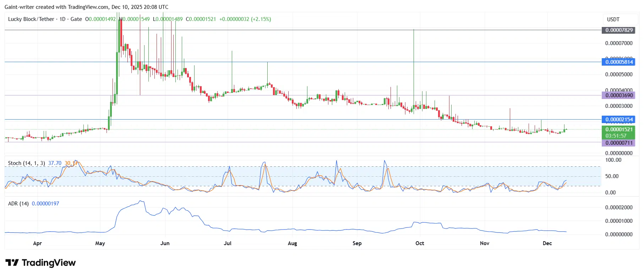
Task: Click the gray 0.00007829 price level tag
Action: point(619,30)
